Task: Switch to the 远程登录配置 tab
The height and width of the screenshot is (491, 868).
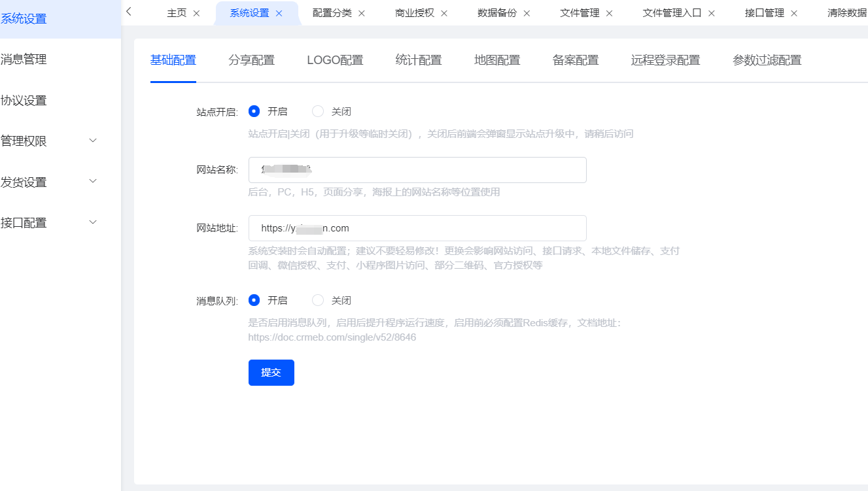Action: (665, 60)
